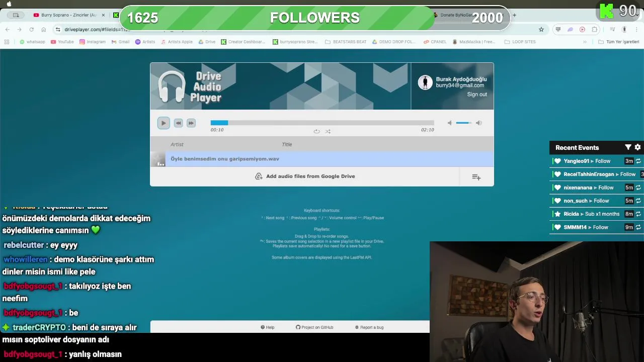Open Tüm Yer İşaretleri bookmarks folder

click(x=619, y=42)
